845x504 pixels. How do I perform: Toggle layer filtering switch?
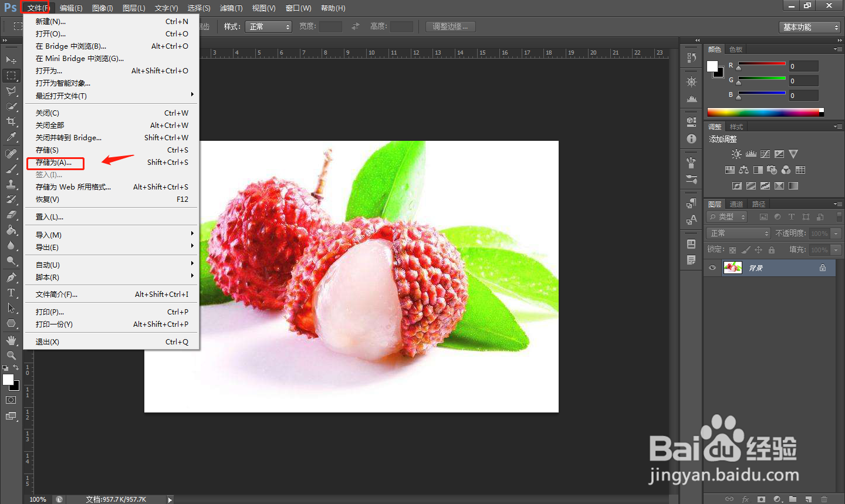point(839,217)
